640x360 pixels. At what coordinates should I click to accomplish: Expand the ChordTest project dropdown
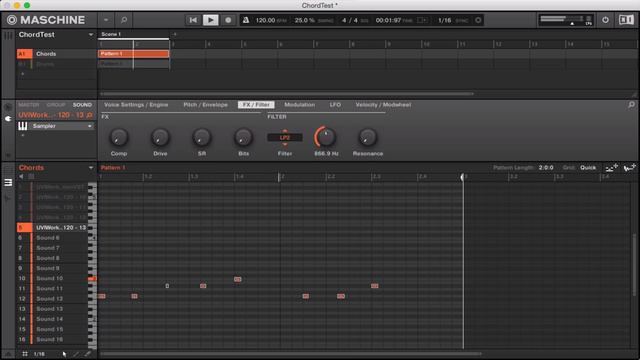pyautogui.click(x=91, y=35)
